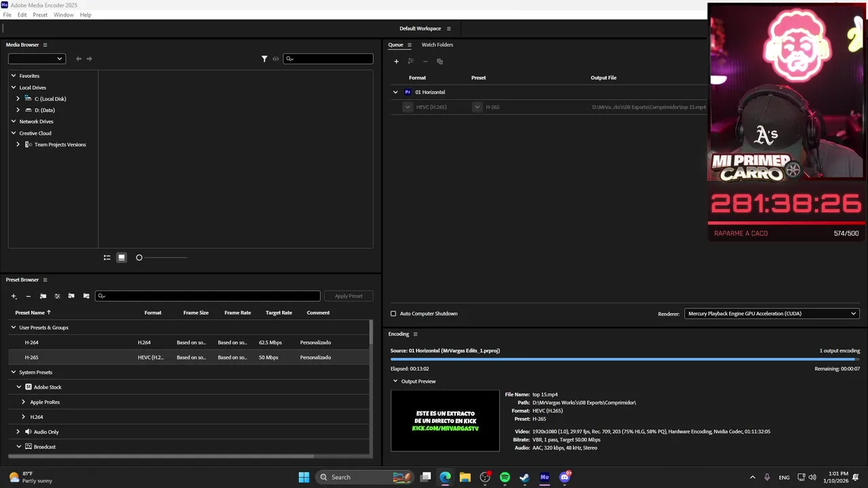The width and height of the screenshot is (868, 488).
Task: Click the Audio Only speaker icon
Action: click(28, 432)
